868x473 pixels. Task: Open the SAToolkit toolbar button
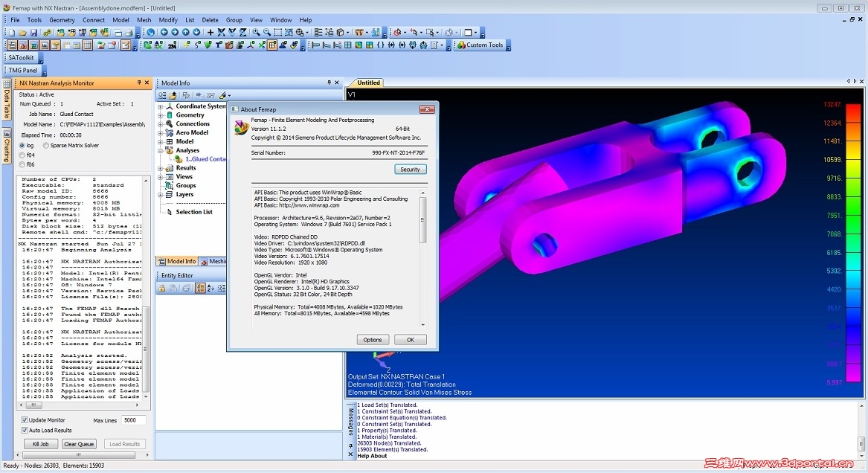pos(21,57)
